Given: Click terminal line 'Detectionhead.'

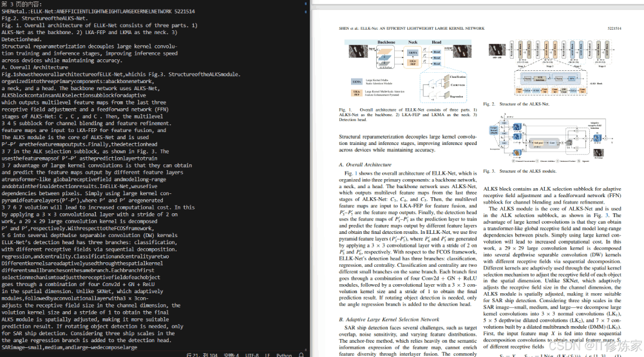Looking at the screenshot, I should coord(21,39).
